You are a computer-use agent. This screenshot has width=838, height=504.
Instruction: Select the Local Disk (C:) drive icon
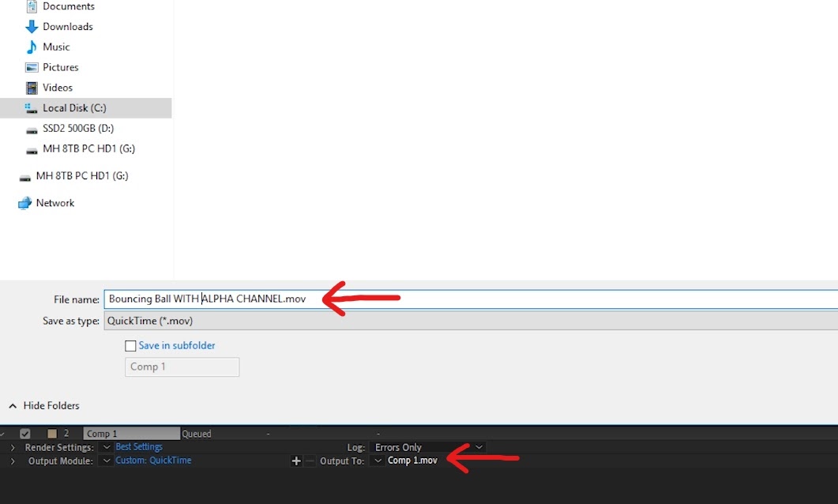31,108
